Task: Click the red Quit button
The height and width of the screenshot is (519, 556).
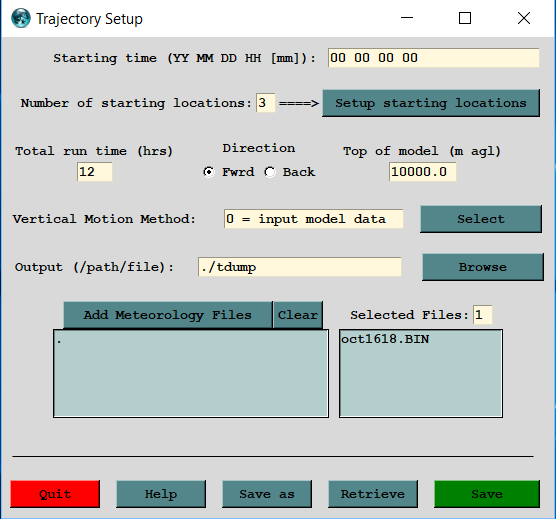Action: [55, 494]
